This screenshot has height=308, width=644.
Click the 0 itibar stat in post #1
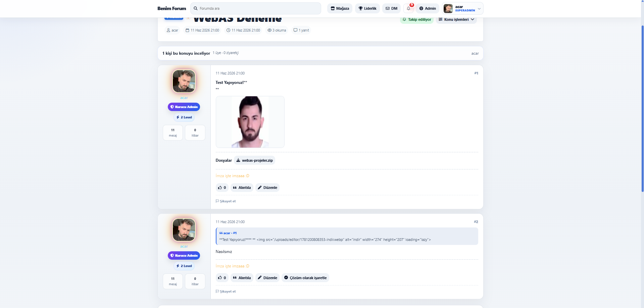click(195, 133)
